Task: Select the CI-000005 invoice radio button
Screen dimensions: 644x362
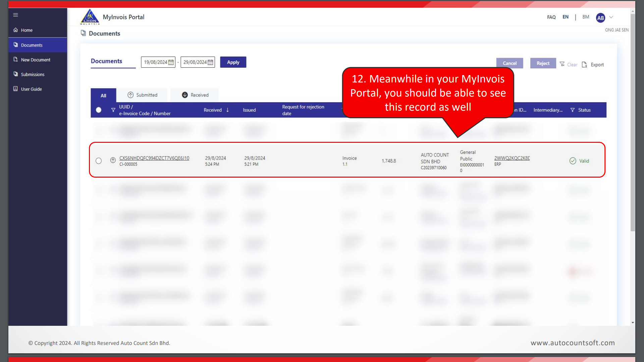Action: pos(99,161)
